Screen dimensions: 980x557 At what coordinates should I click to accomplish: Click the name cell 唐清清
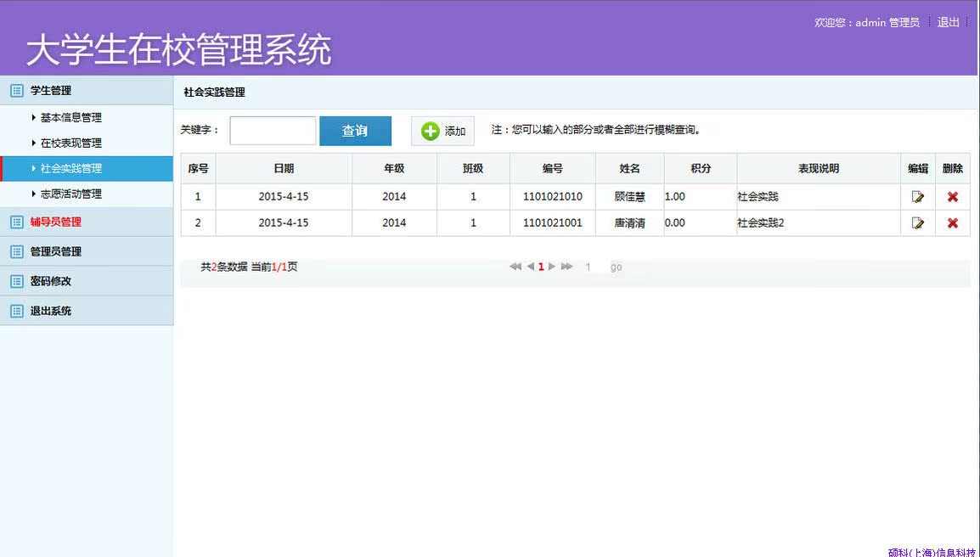coord(629,223)
